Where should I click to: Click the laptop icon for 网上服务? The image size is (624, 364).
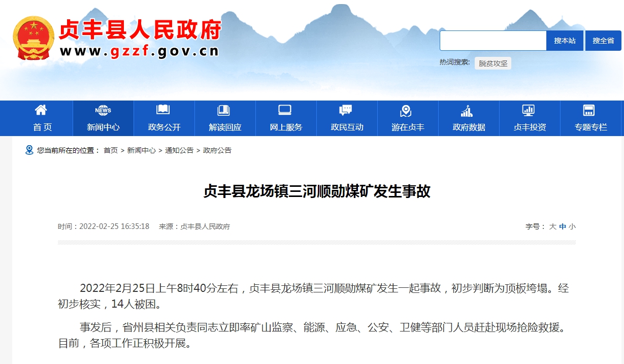(285, 110)
